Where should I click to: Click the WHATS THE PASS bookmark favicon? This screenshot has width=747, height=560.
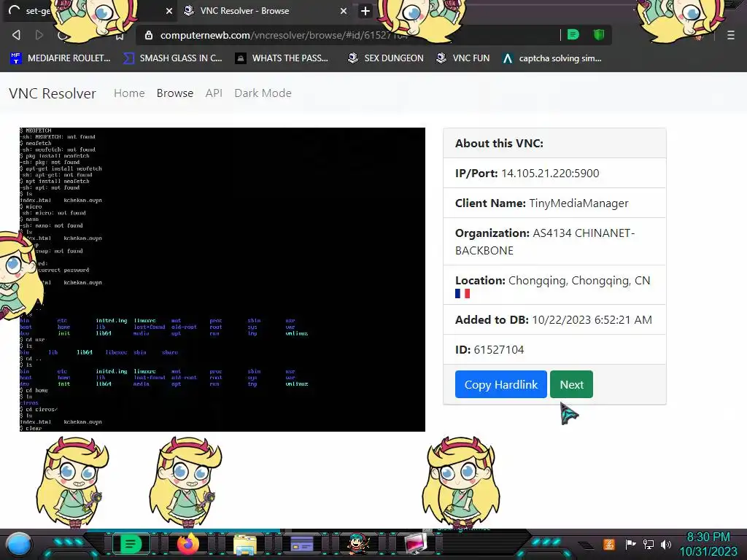click(x=241, y=58)
